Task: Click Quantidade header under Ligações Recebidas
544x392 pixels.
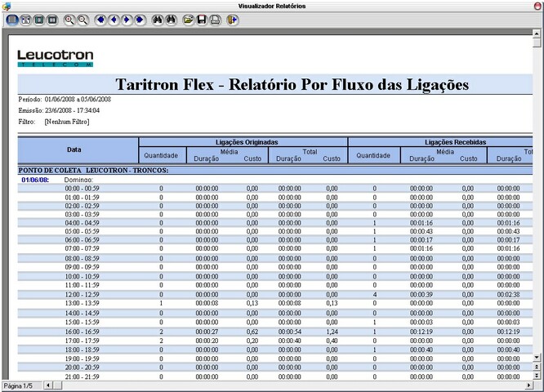Action: (373, 155)
